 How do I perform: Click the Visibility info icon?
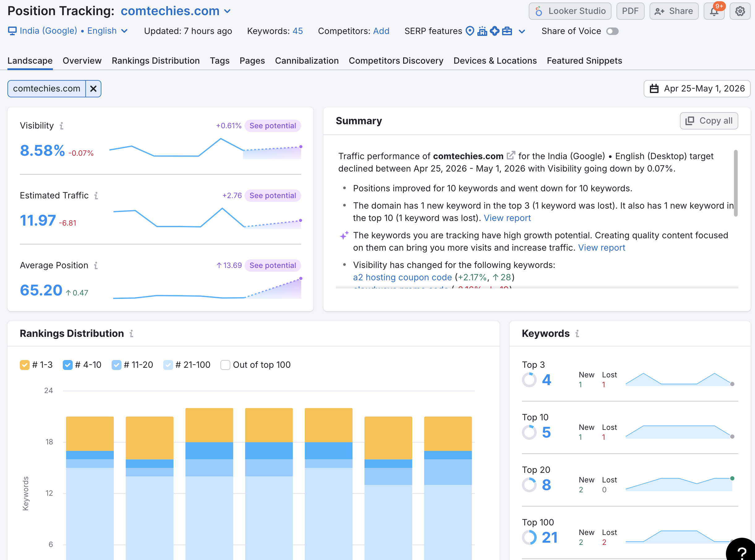pos(61,126)
